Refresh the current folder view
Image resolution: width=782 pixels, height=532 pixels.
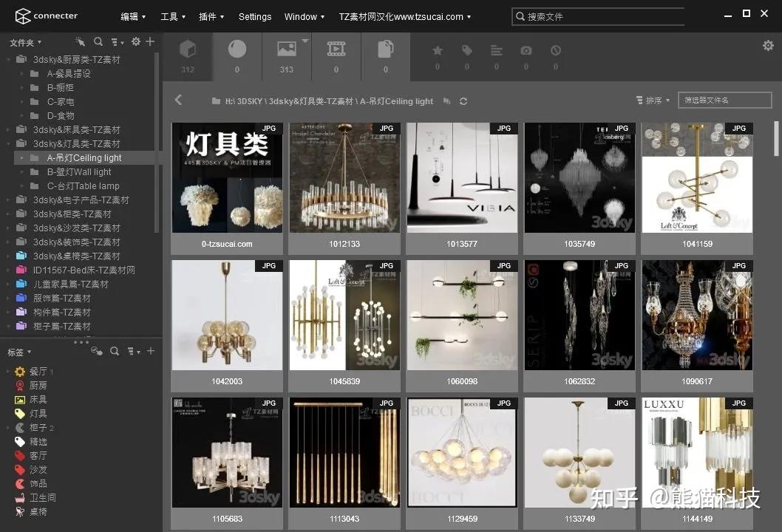coord(464,101)
